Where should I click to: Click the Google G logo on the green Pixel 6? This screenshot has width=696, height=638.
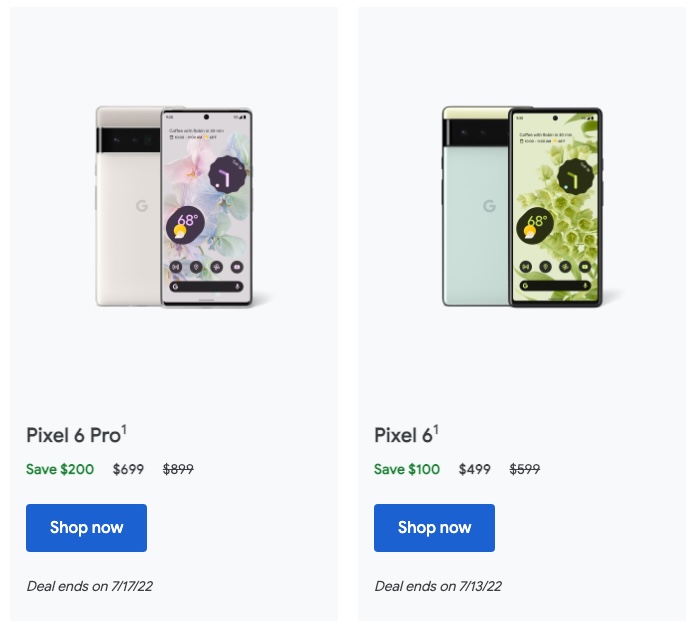[x=489, y=206]
